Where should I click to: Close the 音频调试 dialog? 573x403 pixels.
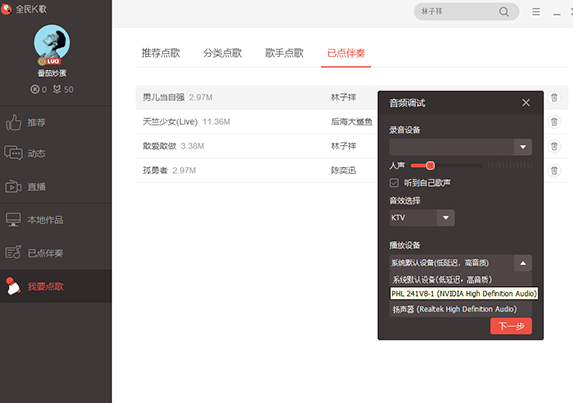tap(526, 103)
